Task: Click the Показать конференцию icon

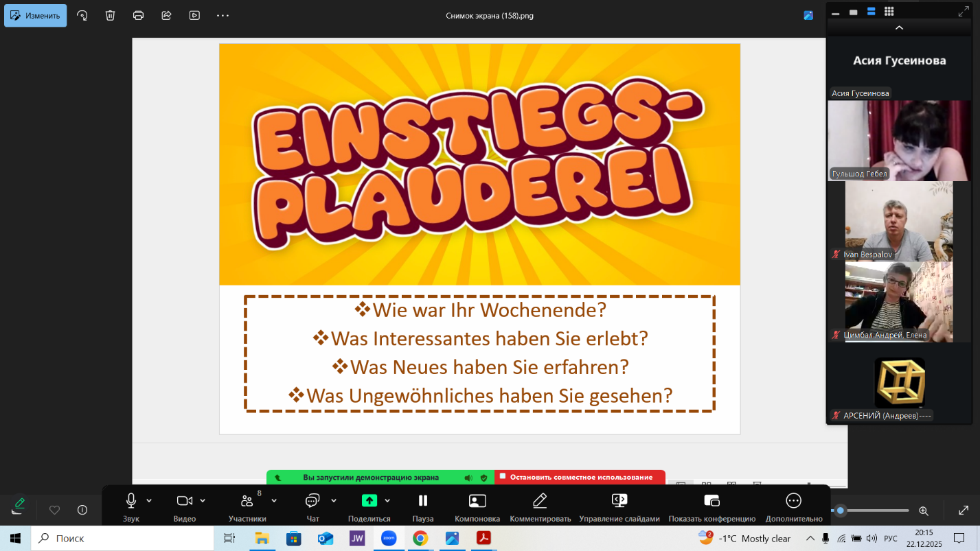Action: (711, 501)
